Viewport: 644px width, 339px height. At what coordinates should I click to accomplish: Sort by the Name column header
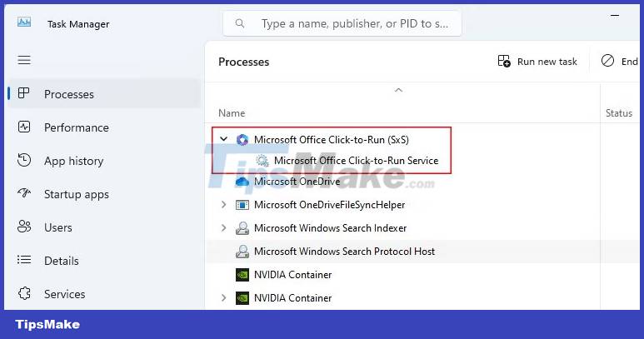pyautogui.click(x=232, y=113)
